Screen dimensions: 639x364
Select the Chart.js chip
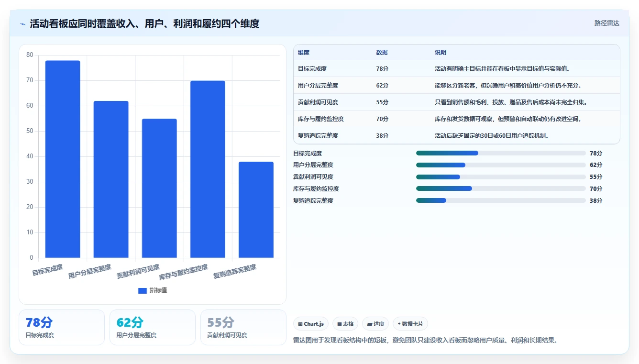pos(311,324)
